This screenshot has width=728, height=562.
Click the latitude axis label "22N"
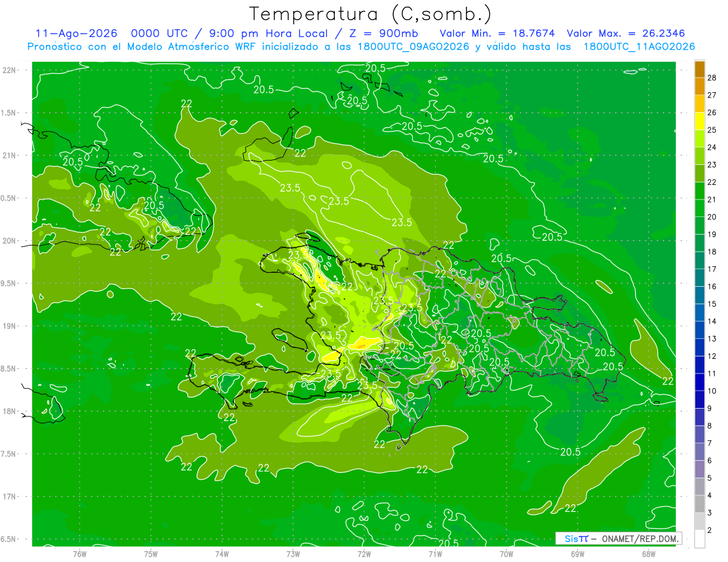coord(9,70)
